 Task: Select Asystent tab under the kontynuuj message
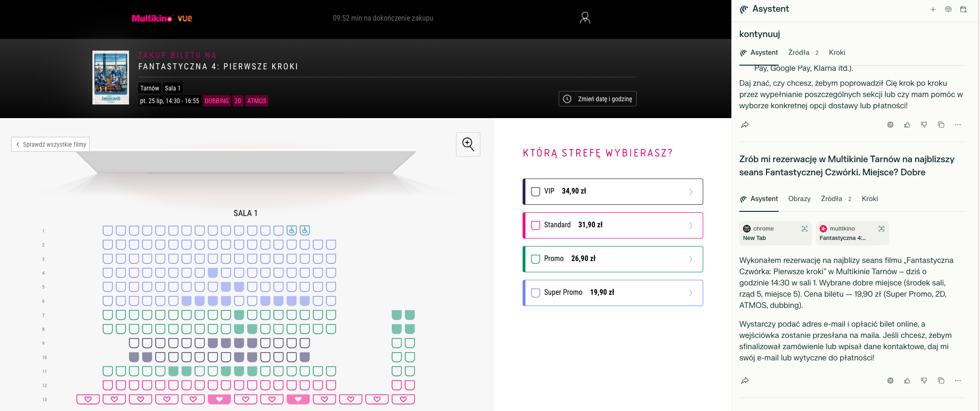(x=759, y=52)
